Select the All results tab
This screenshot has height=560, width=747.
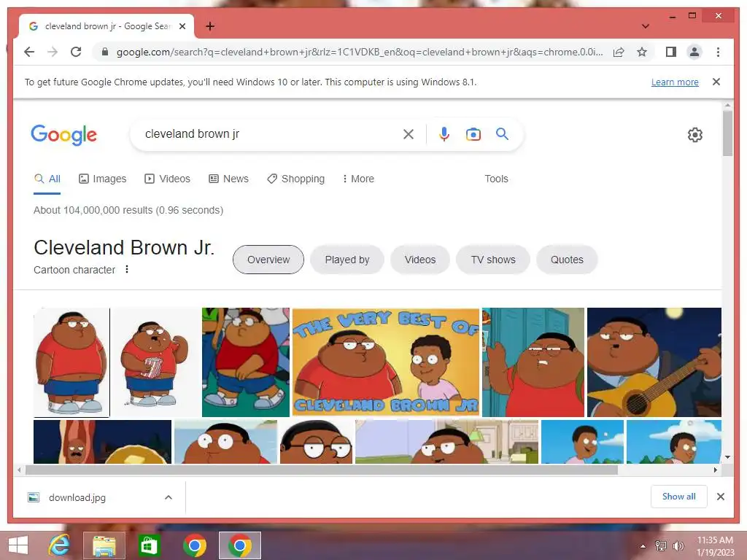(x=47, y=179)
